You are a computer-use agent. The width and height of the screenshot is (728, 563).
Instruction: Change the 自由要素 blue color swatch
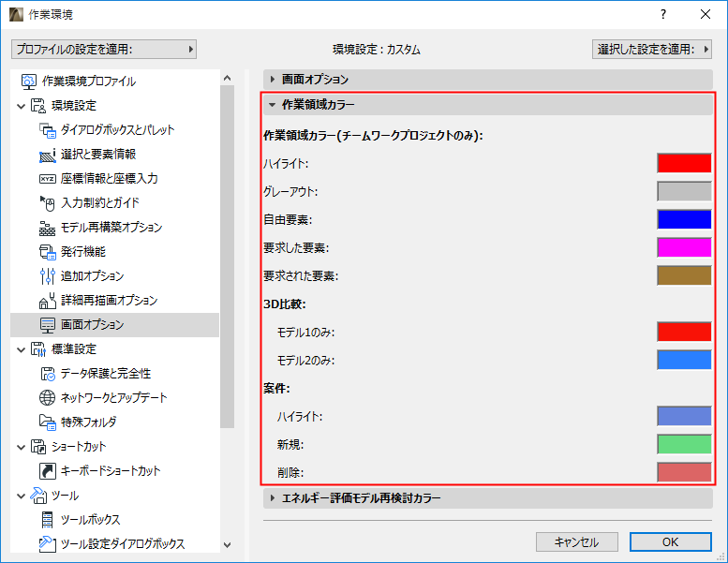tap(684, 219)
